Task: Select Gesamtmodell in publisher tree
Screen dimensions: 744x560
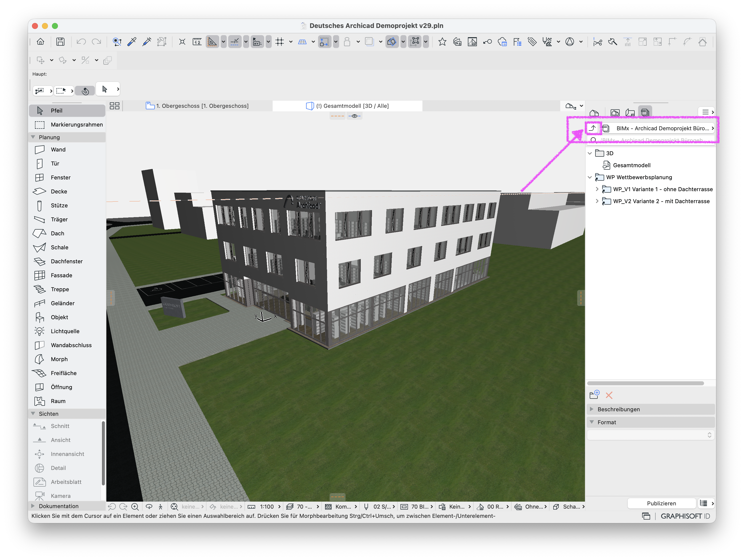Action: pos(632,165)
